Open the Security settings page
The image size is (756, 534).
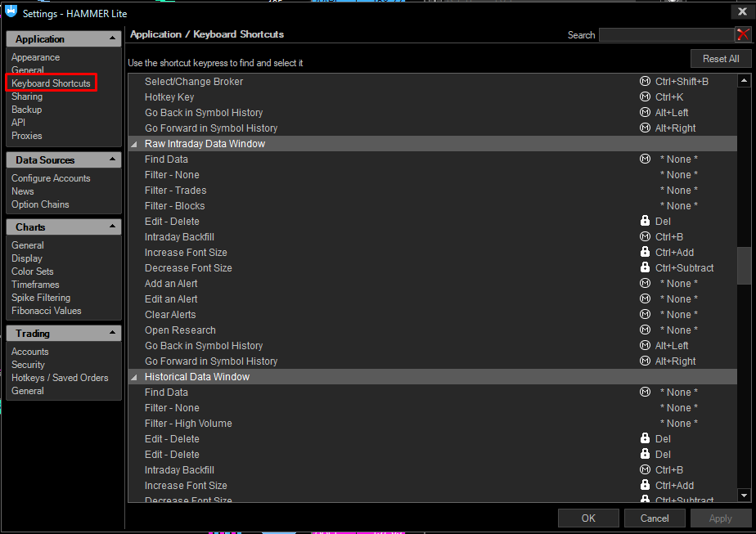coord(28,365)
